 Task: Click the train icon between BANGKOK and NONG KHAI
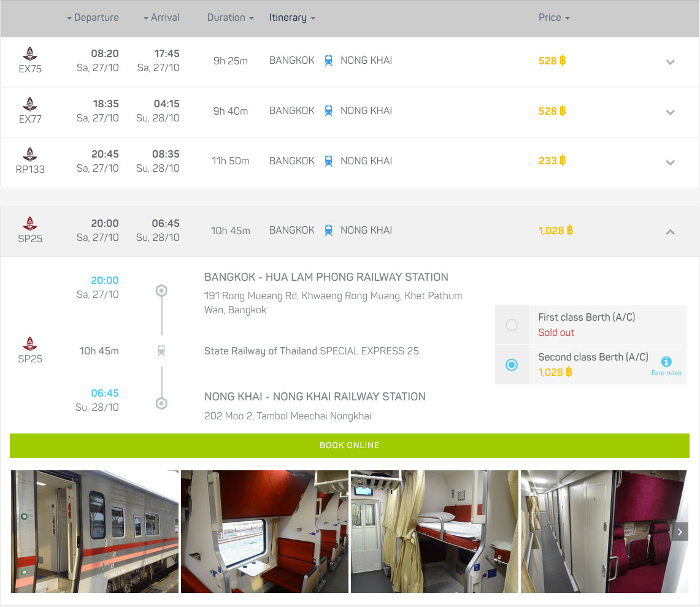click(328, 60)
